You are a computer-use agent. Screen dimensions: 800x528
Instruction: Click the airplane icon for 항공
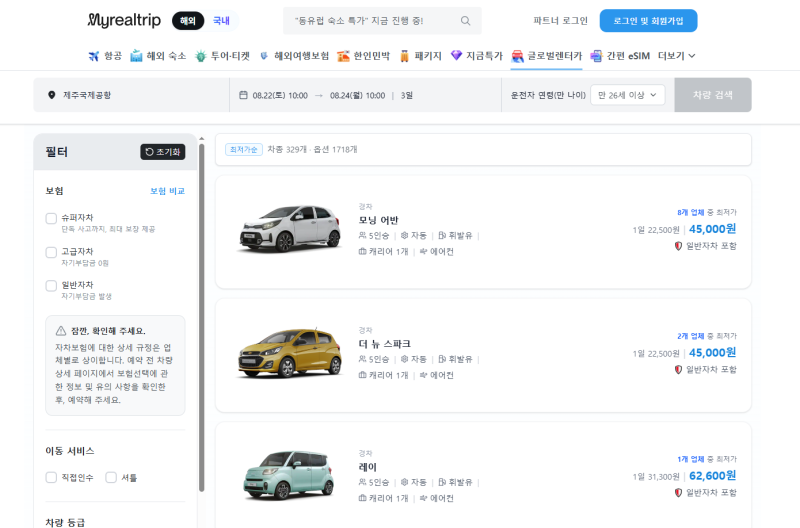[93, 56]
